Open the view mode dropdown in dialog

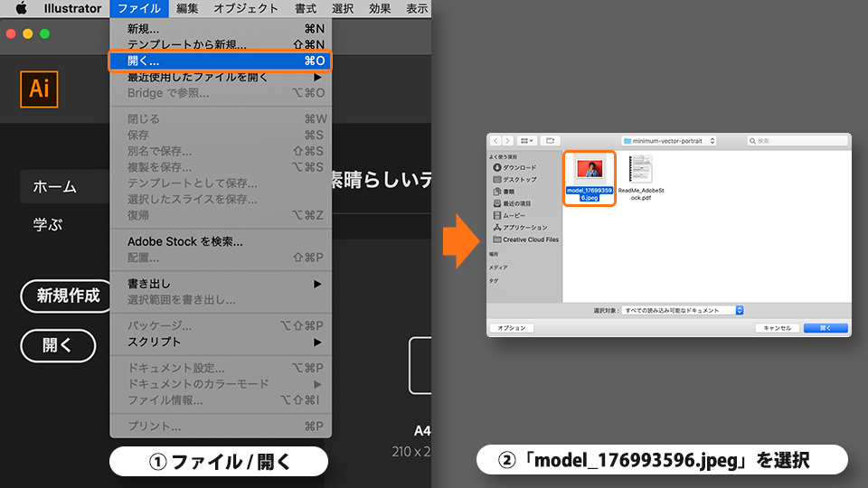click(527, 141)
